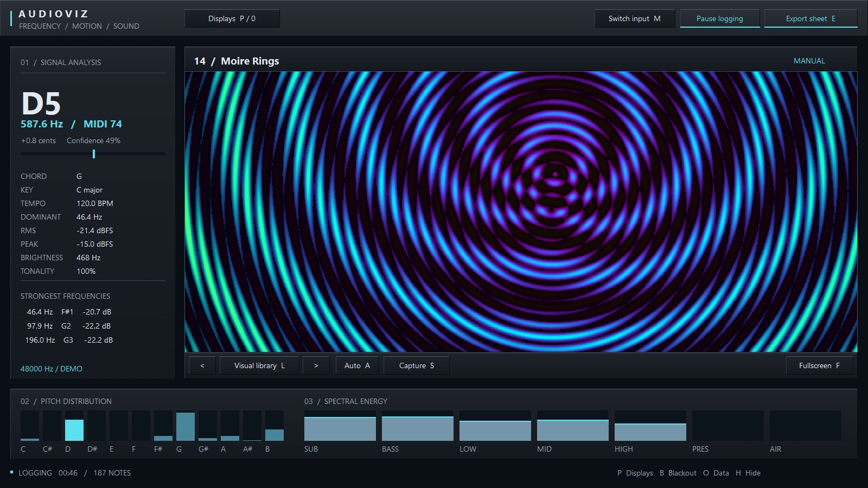
Task: Select the F# pitch distribution bar
Action: tap(163, 426)
